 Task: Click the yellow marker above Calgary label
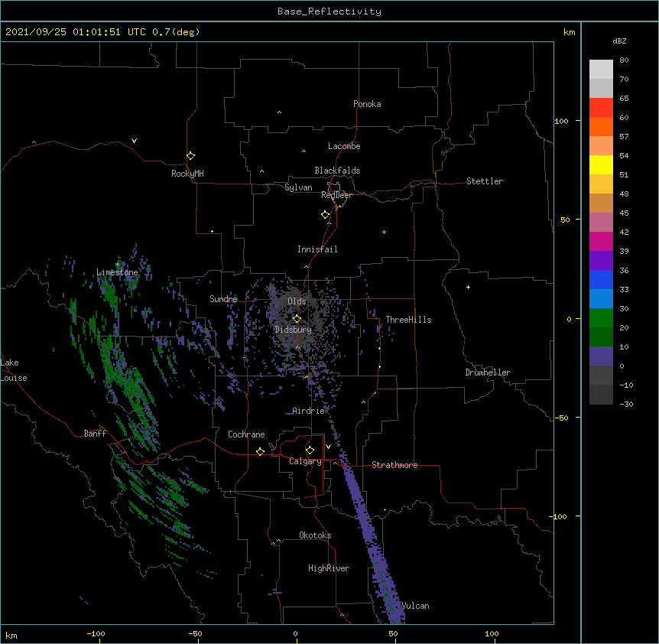coord(310,450)
